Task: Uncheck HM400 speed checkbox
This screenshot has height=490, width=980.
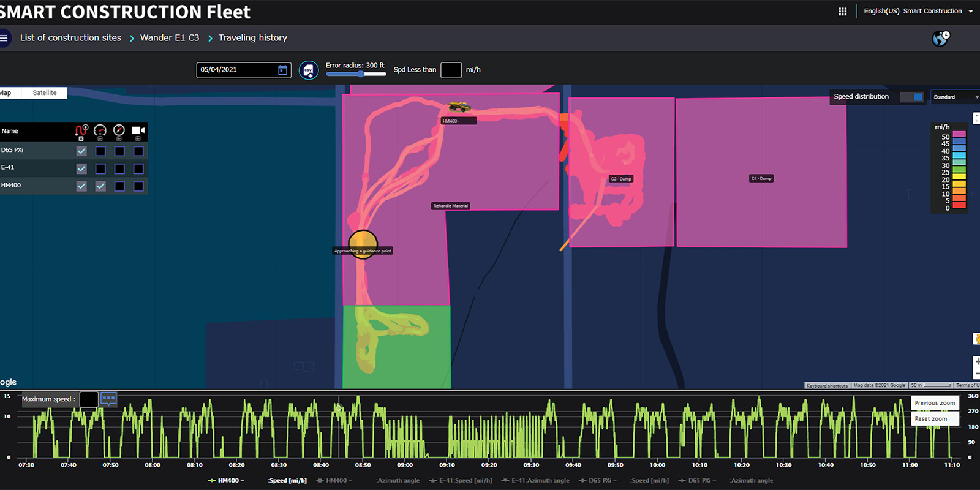Action: point(100,186)
